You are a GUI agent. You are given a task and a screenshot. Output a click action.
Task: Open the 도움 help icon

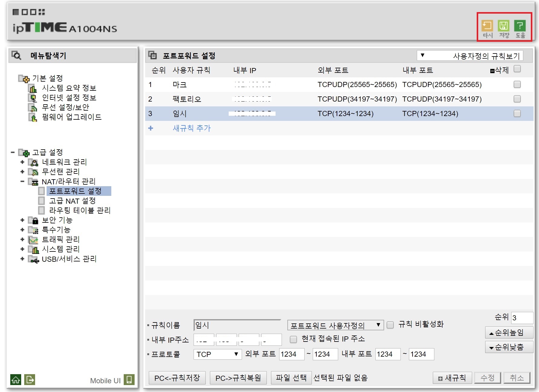click(520, 26)
